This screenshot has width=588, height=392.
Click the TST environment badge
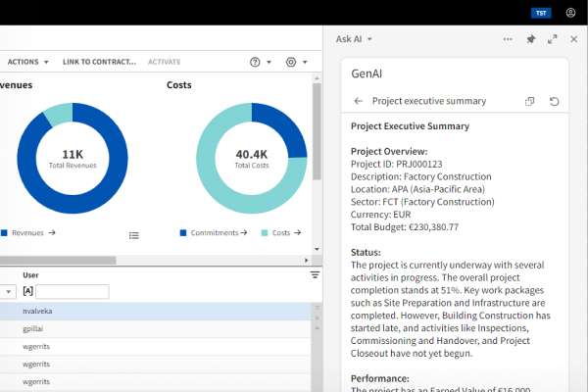tap(541, 13)
